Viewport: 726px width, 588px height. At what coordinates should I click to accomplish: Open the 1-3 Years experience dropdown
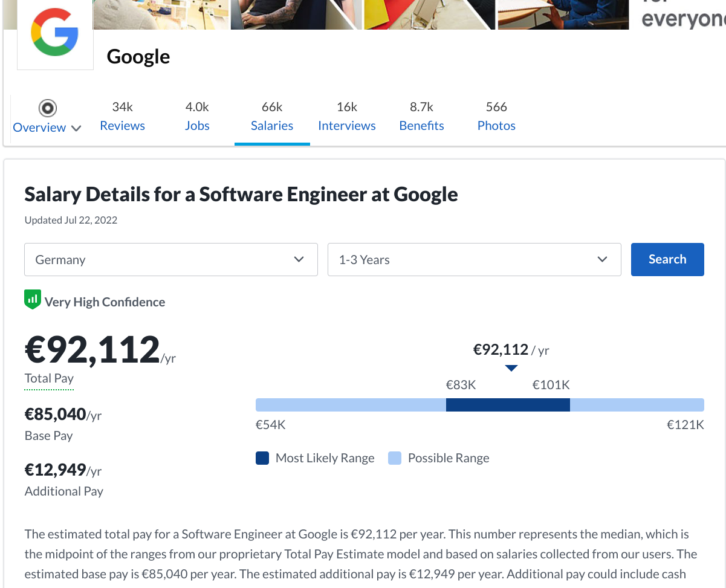[x=474, y=260]
